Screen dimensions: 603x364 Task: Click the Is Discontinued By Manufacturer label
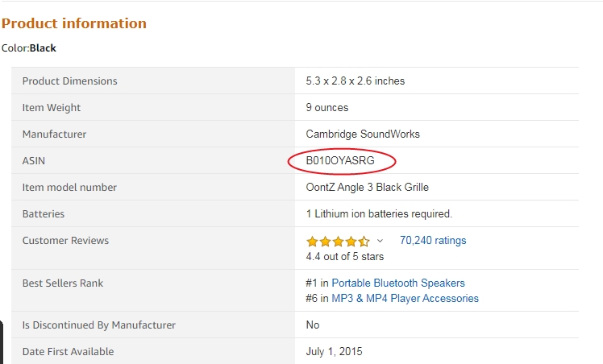(x=99, y=325)
